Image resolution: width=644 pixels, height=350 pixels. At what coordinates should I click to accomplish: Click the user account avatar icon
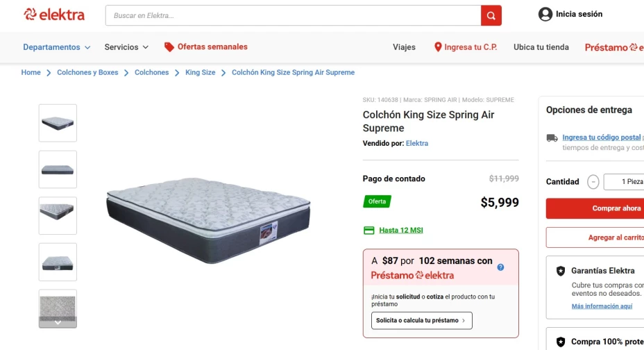click(545, 14)
